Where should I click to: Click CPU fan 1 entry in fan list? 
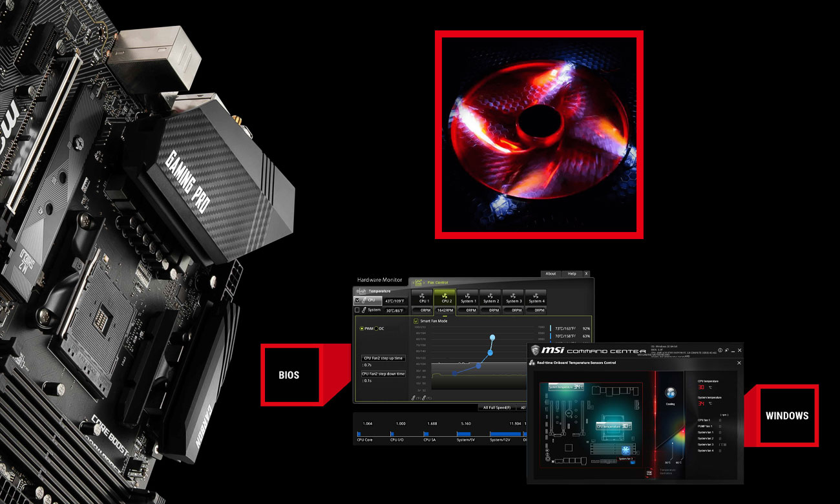[709, 420]
